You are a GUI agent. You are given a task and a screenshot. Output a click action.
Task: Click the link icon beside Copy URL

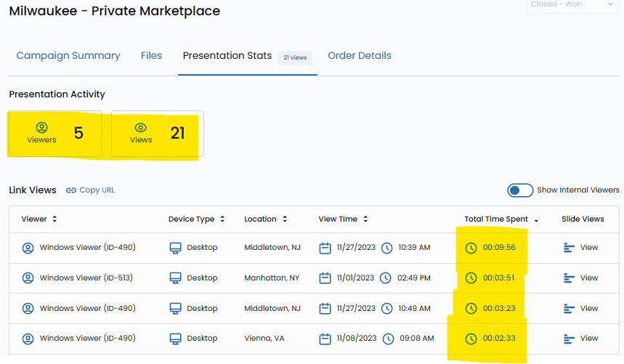(70, 190)
